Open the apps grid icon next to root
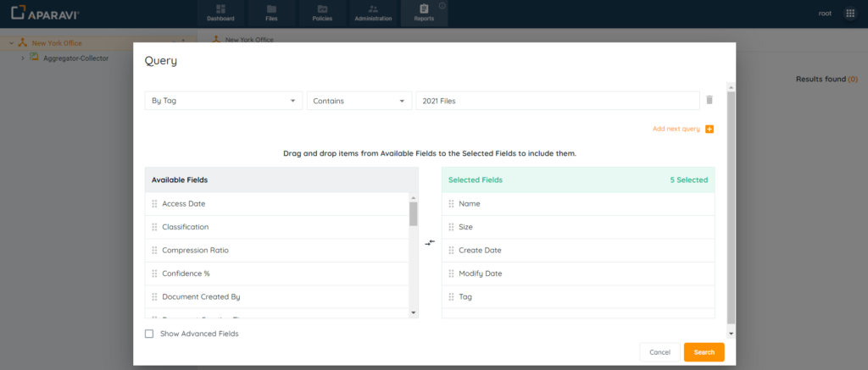Screen dimensions: 868x370 point(850,14)
